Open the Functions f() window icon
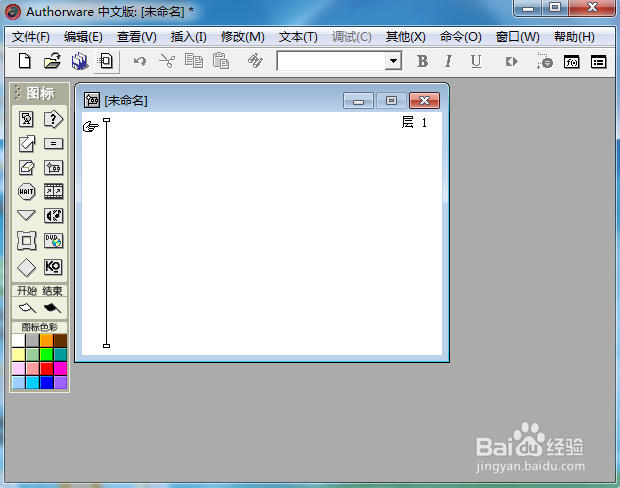 (x=572, y=62)
